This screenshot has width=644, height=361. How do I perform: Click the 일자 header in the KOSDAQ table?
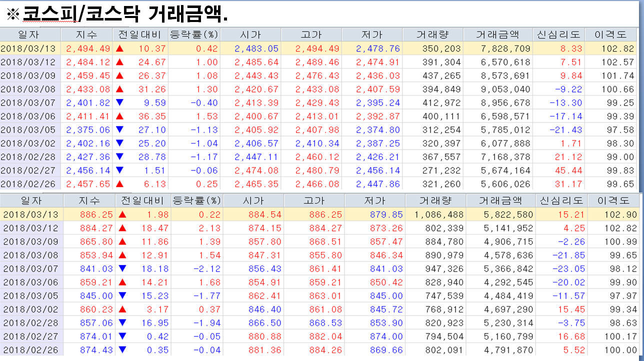point(31,200)
